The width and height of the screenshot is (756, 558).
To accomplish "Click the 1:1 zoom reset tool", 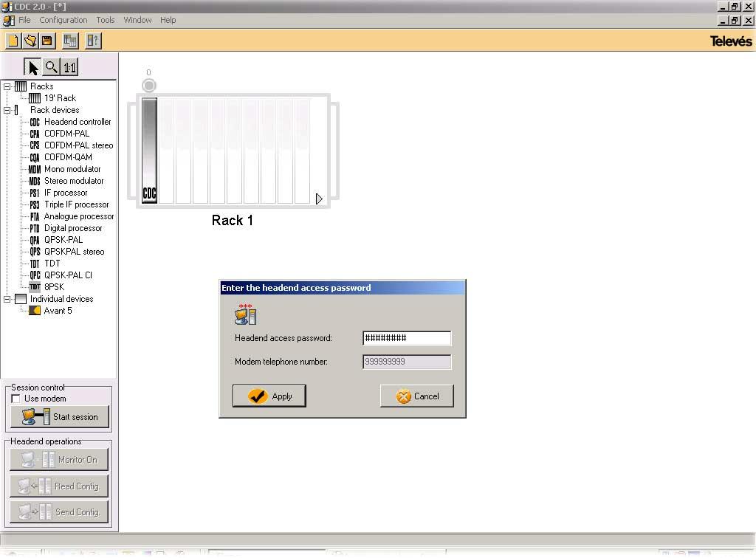I will coord(69,67).
